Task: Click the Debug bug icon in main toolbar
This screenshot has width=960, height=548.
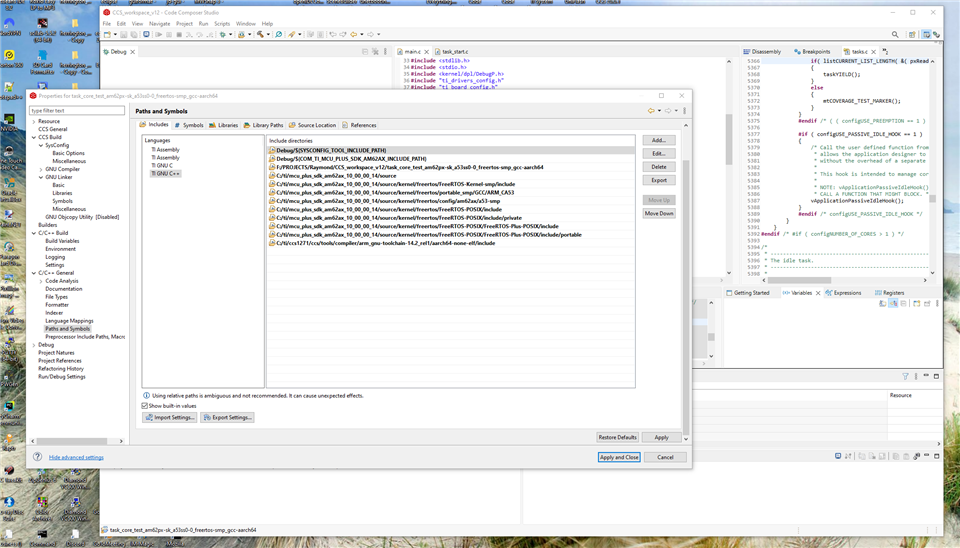Action: (222, 34)
